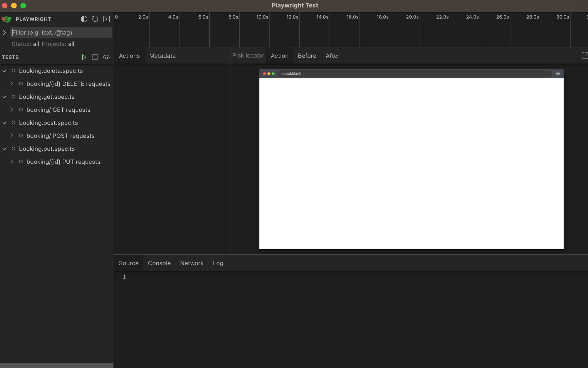Switch to the Network tab

pyautogui.click(x=192, y=263)
